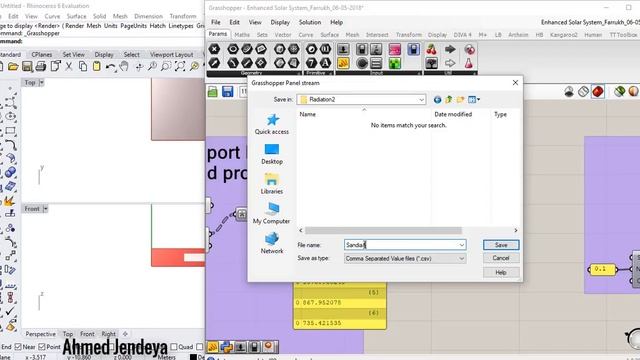Click the yellow Panel icon in Input group
The image size is (640, 360).
(x=343, y=63)
